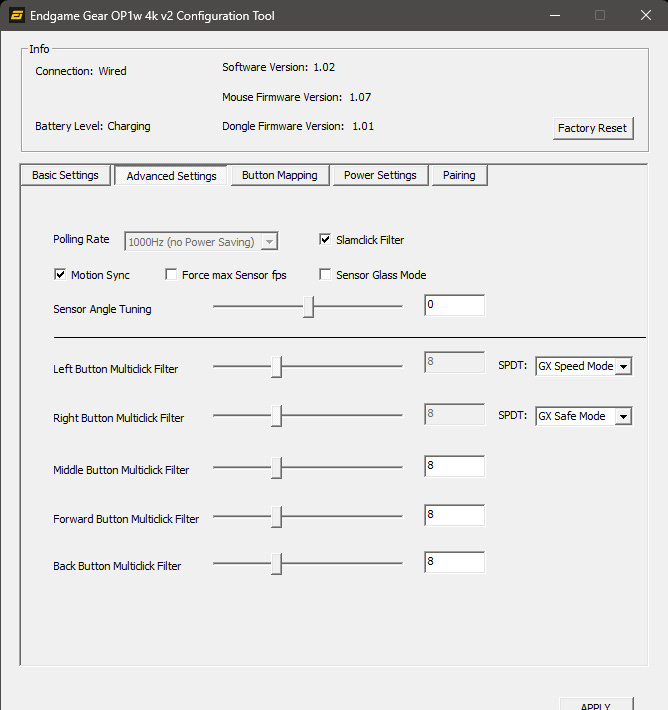Go to the Power Settings tab
This screenshot has width=668, height=710.
click(x=380, y=175)
